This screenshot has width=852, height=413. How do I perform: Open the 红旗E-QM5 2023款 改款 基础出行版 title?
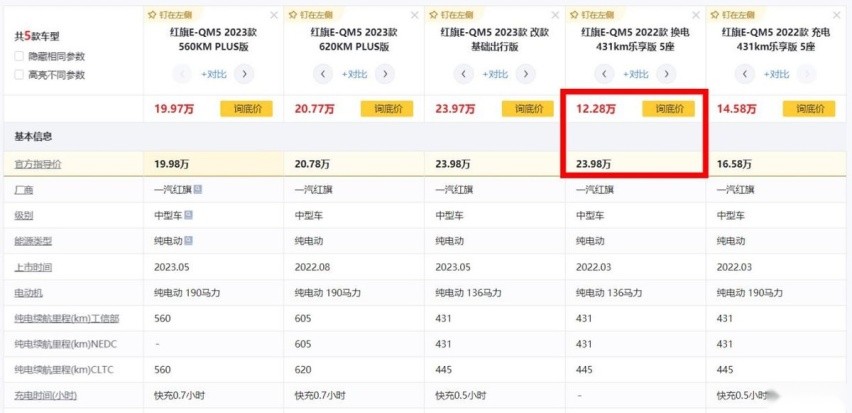tap(494, 40)
